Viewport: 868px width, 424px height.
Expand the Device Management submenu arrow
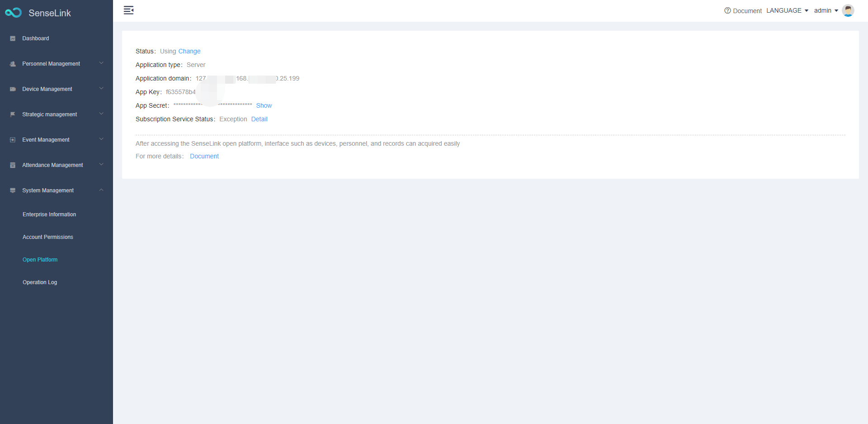click(101, 89)
